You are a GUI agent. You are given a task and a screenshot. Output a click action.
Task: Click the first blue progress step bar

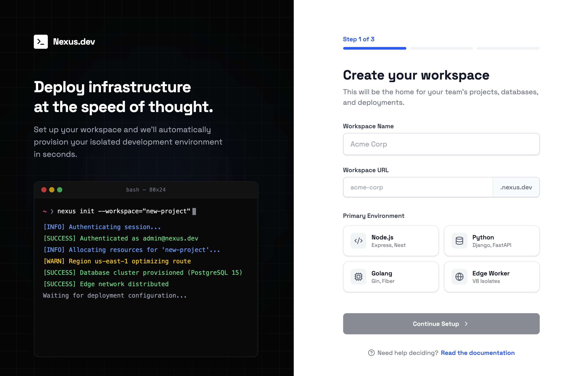point(374,48)
